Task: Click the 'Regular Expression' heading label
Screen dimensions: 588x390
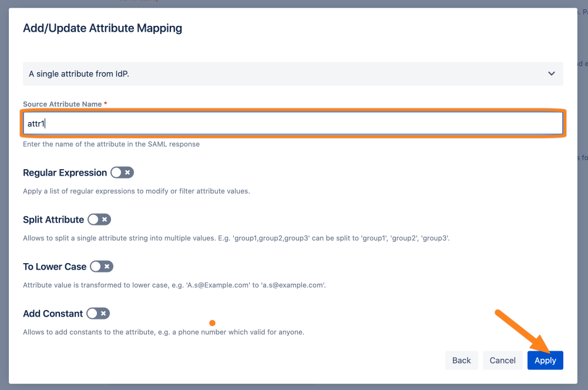Action: [x=65, y=173]
